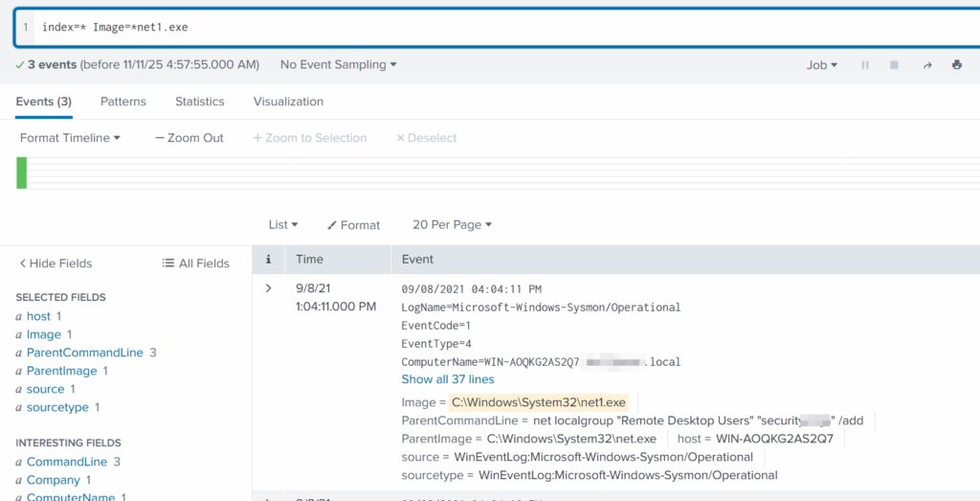Select the ParentImage field in sidebar
The image size is (980, 501).
tap(62, 371)
